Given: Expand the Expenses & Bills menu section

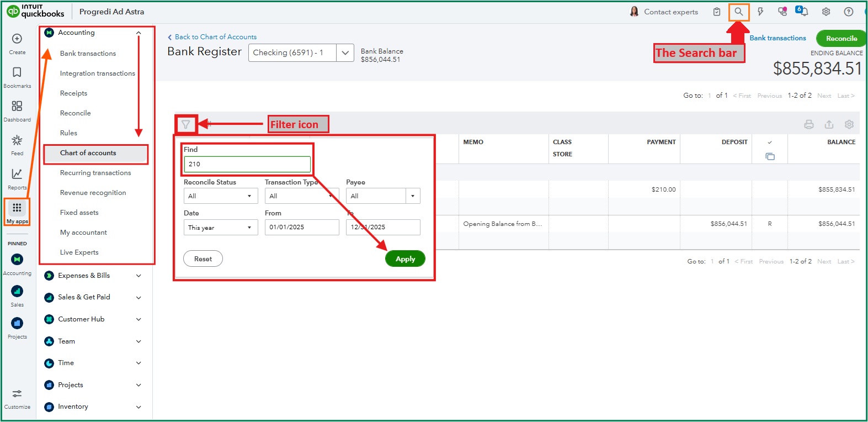Looking at the screenshot, I should 139,276.
